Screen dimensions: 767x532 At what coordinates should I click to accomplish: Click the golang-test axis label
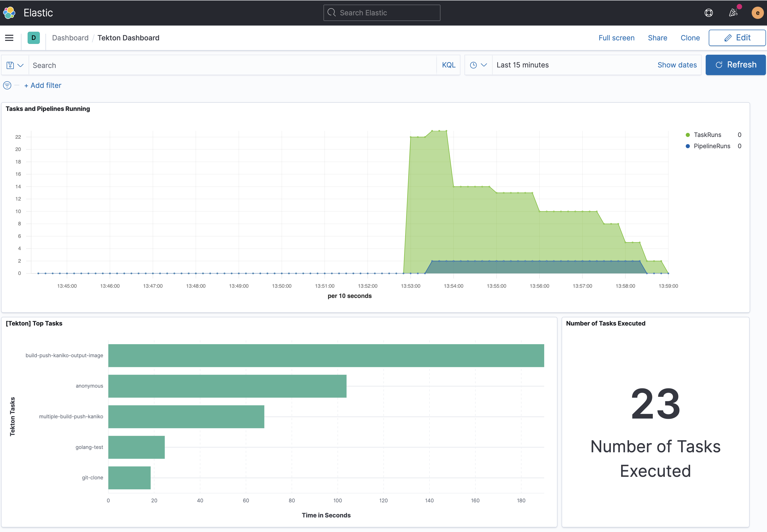coord(89,447)
